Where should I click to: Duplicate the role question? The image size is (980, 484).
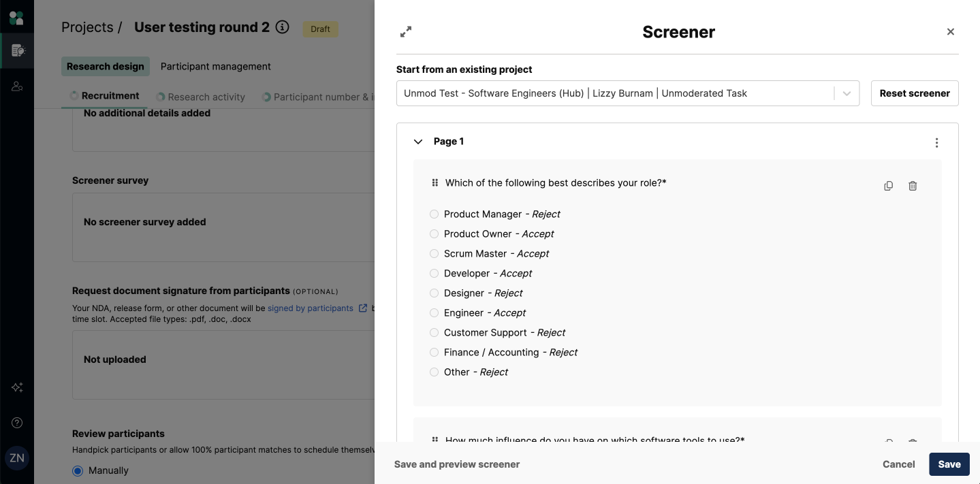tap(888, 186)
